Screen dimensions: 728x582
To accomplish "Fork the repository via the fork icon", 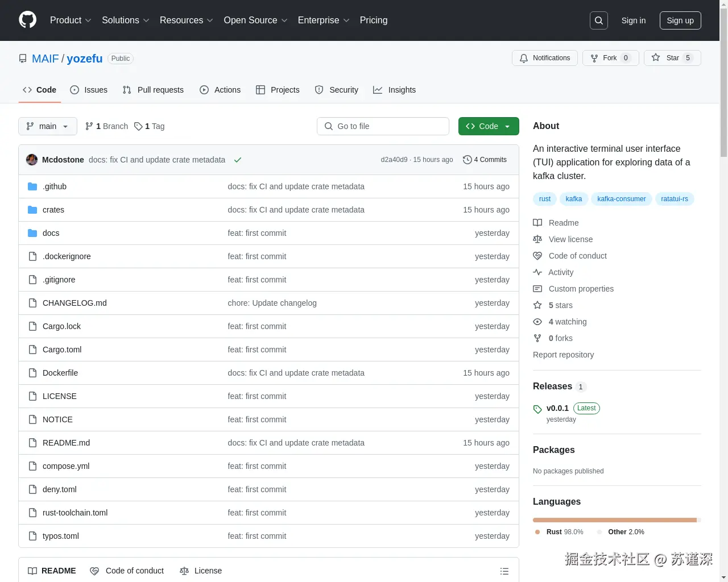I will point(594,57).
